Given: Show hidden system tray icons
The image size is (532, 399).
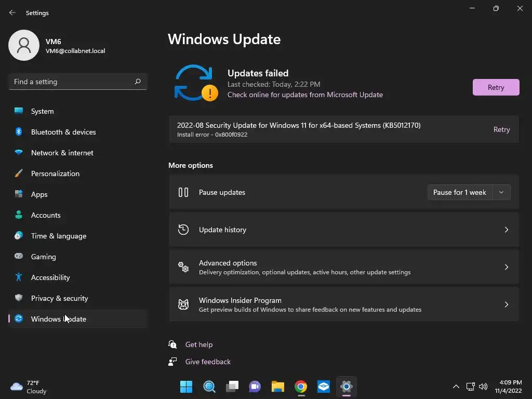Looking at the screenshot, I should click(456, 387).
